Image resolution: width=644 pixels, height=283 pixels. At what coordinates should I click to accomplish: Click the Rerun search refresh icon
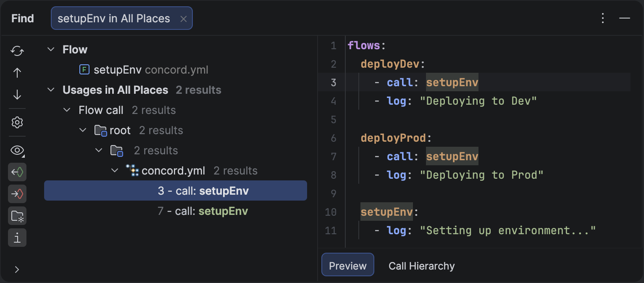click(x=17, y=51)
